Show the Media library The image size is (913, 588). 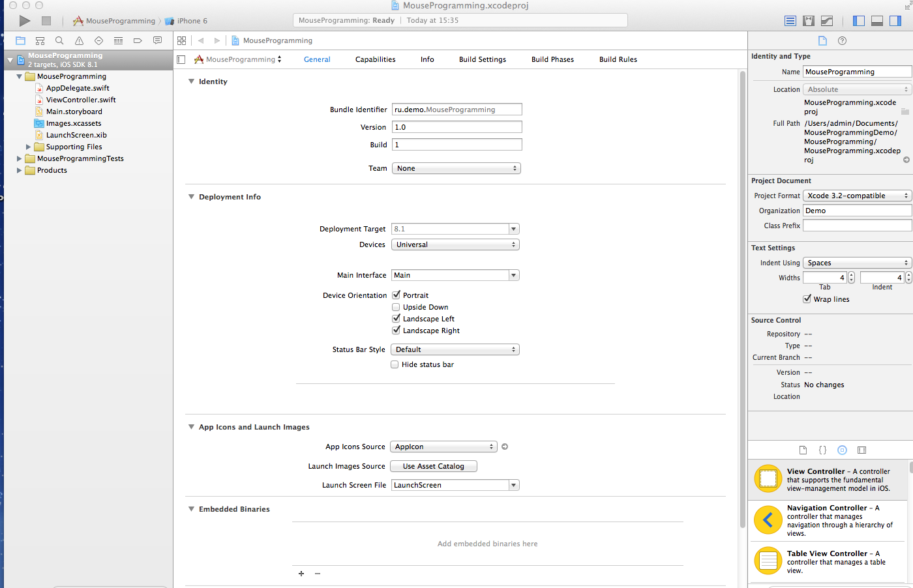pyautogui.click(x=861, y=450)
